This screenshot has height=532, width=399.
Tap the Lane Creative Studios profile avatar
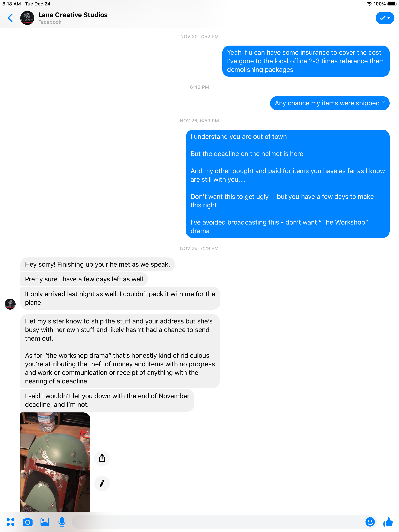[27, 18]
